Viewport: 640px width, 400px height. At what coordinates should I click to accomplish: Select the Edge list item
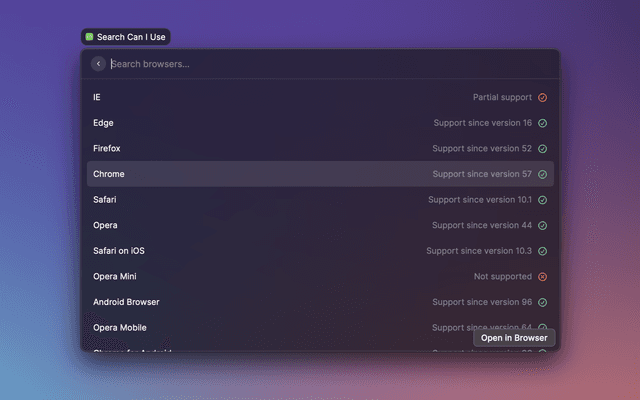tap(300, 123)
